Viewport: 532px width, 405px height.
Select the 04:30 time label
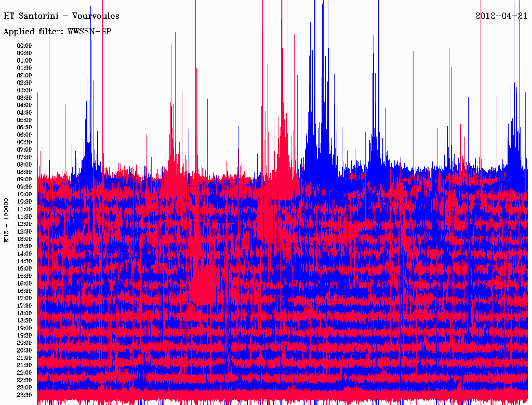point(24,113)
